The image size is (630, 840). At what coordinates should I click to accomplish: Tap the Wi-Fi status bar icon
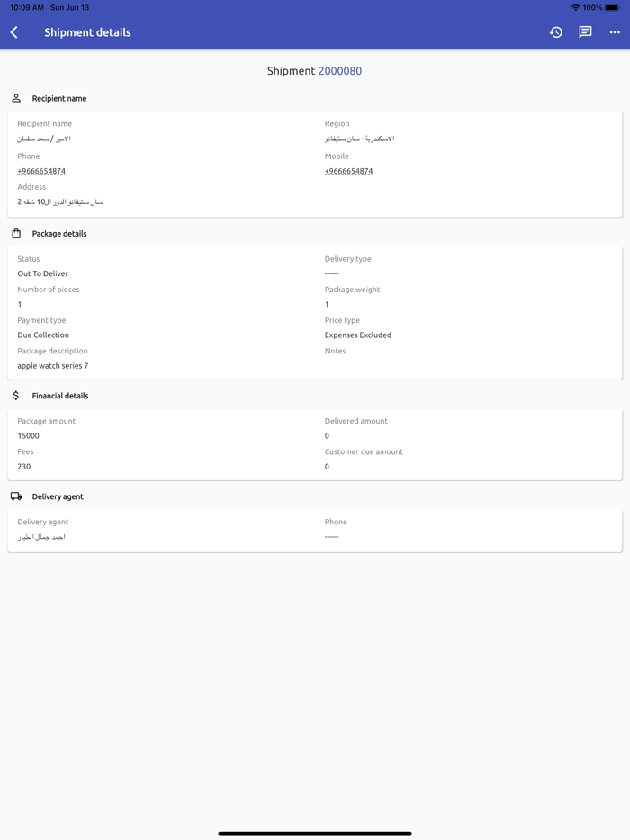[x=576, y=7]
